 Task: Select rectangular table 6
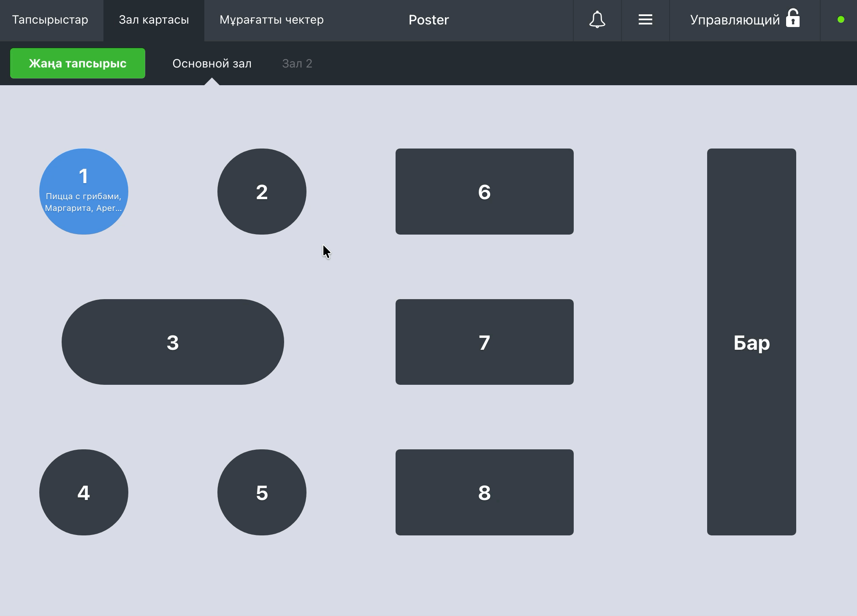click(484, 192)
